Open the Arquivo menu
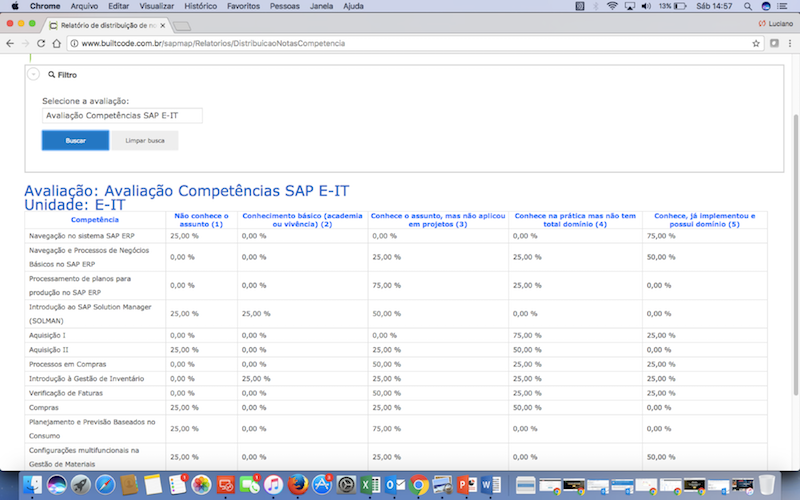Screen dimensions: 800x500 pos(84,6)
